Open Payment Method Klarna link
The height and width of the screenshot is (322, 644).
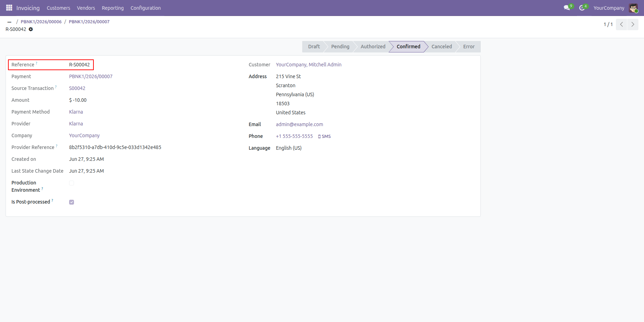pos(76,112)
